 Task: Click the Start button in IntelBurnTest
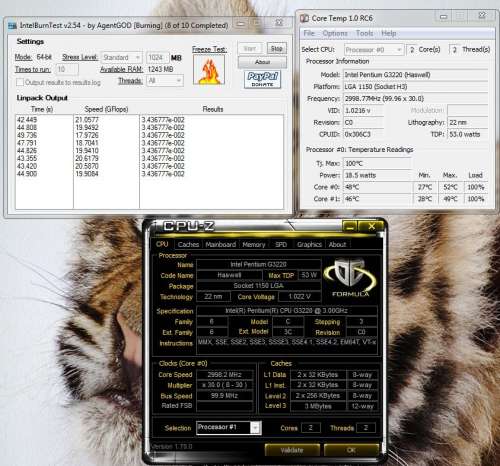250,49
